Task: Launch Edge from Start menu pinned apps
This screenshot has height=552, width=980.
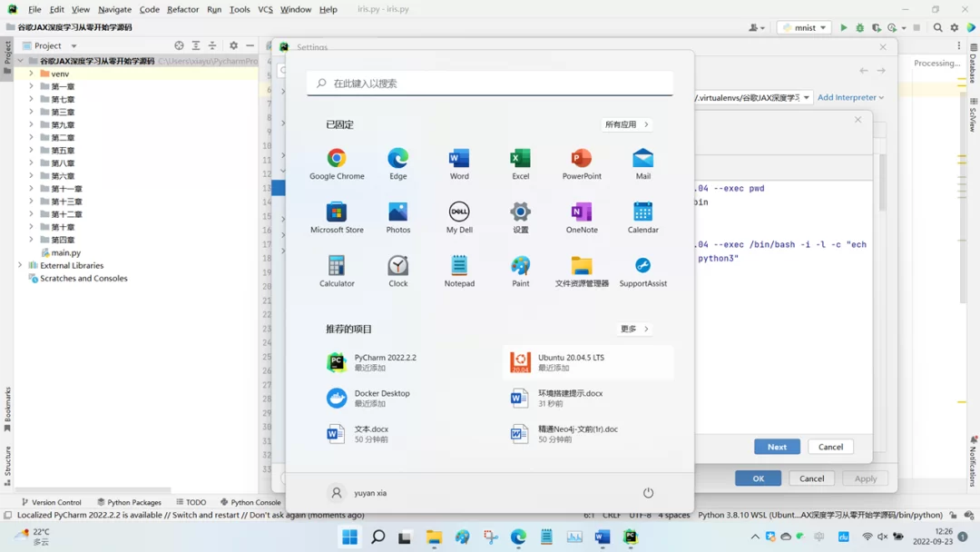Action: (x=397, y=164)
